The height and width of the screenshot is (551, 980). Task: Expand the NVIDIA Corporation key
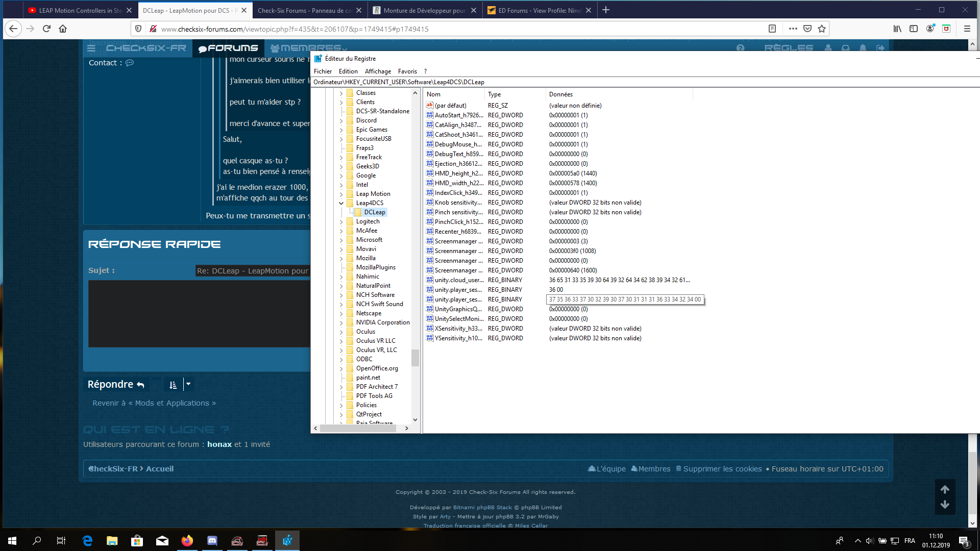click(x=341, y=322)
